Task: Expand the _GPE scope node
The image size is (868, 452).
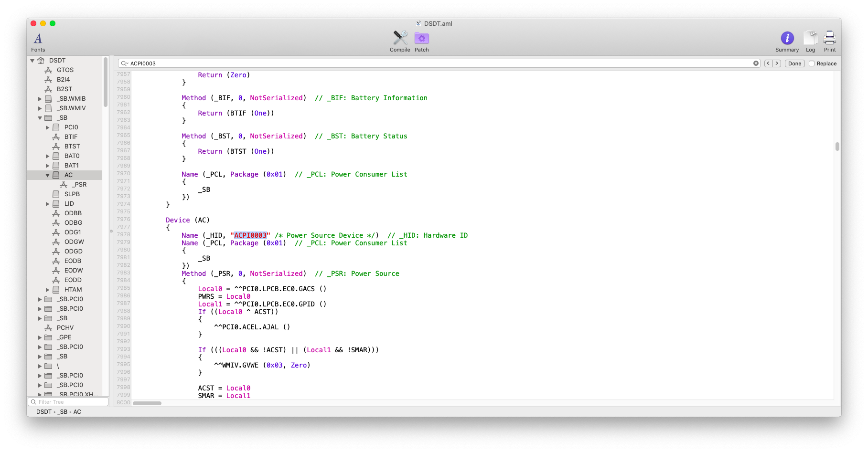Action: pyautogui.click(x=40, y=337)
